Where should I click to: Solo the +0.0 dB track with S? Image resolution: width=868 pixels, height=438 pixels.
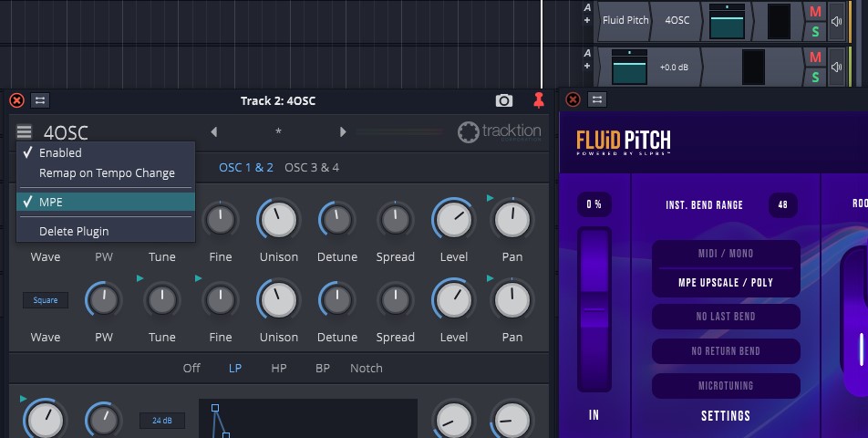[815, 77]
